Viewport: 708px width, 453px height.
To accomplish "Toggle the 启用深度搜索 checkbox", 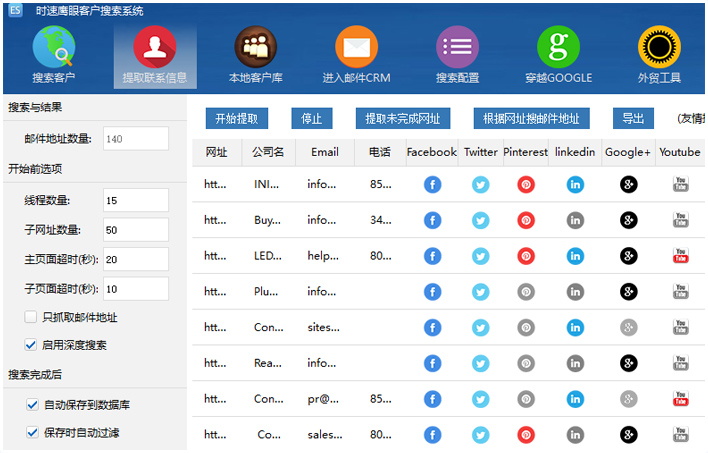I will (x=32, y=345).
